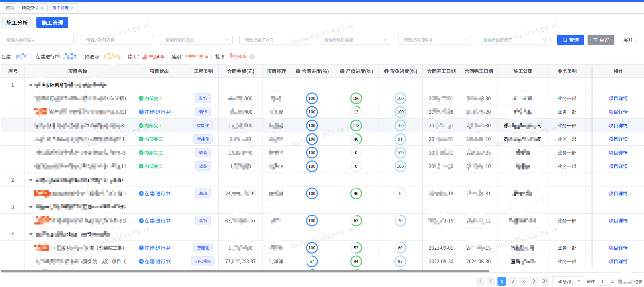
Task: Open the 请选择项目状态 dropdown
Action: pos(196,40)
